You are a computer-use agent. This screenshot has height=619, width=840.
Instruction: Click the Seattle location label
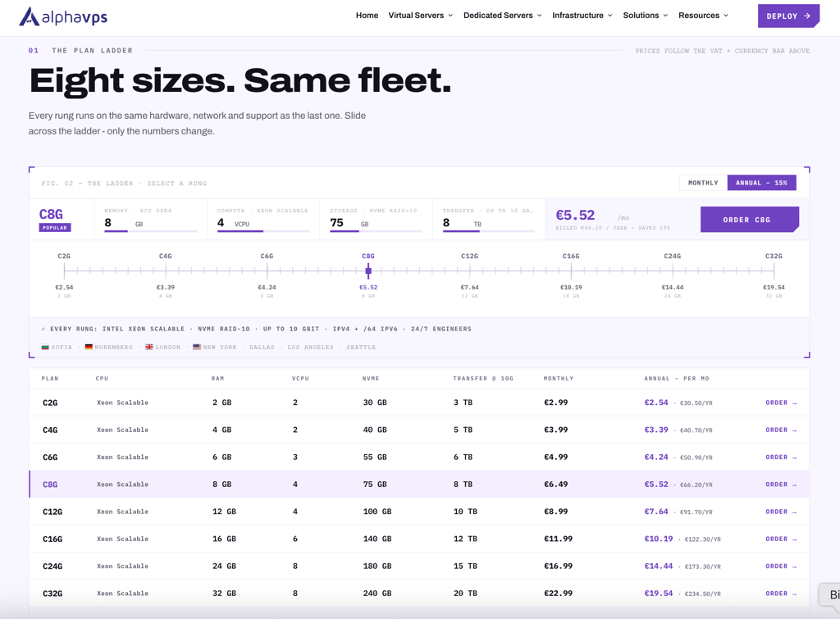(x=361, y=347)
